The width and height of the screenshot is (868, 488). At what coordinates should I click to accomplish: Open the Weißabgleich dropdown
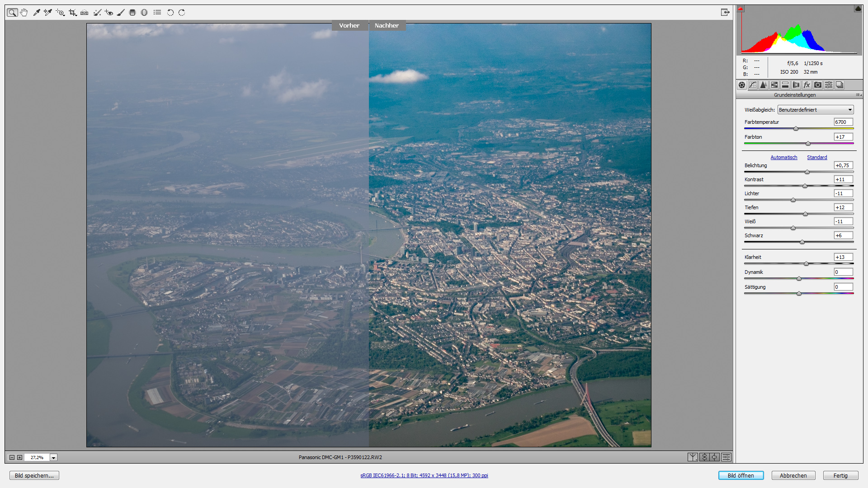[x=816, y=110]
